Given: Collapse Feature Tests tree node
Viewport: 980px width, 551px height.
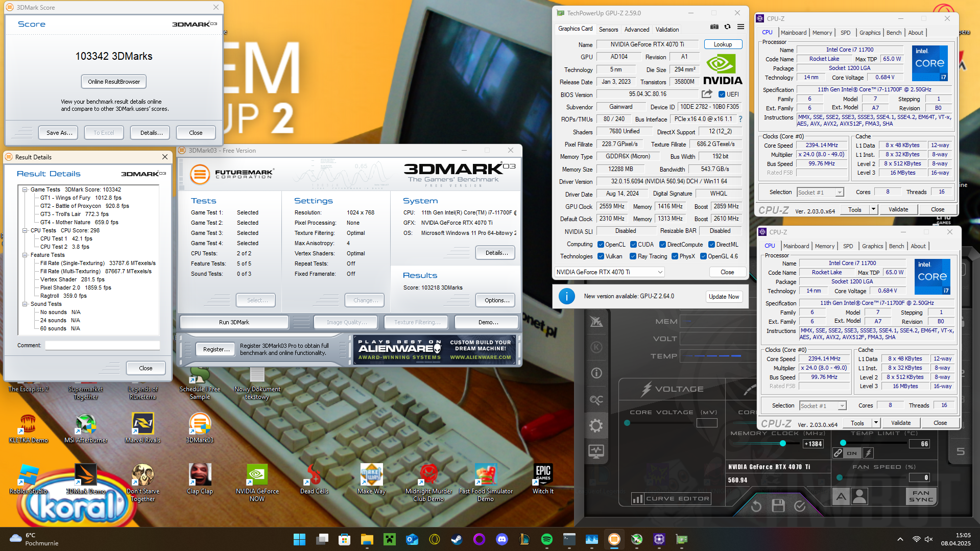Looking at the screenshot, I should (x=25, y=255).
